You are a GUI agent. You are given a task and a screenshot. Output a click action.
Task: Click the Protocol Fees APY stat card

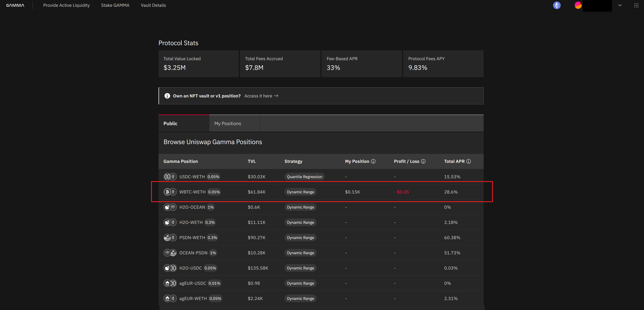[x=443, y=64]
